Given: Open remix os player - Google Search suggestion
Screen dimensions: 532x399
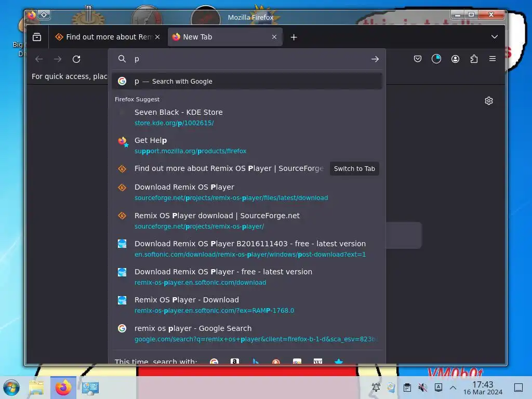Looking at the screenshot, I should pos(247,334).
